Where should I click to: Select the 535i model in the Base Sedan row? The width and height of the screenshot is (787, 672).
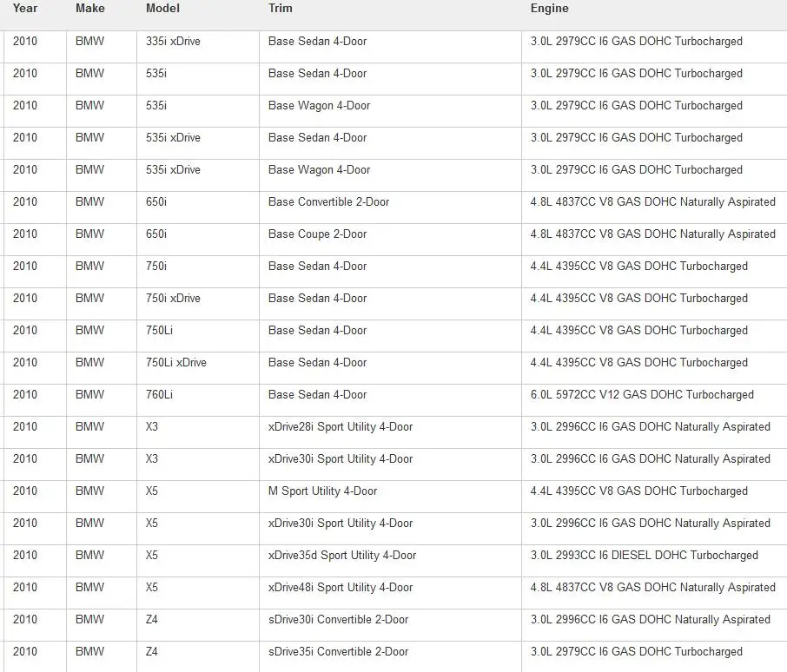[x=156, y=73]
